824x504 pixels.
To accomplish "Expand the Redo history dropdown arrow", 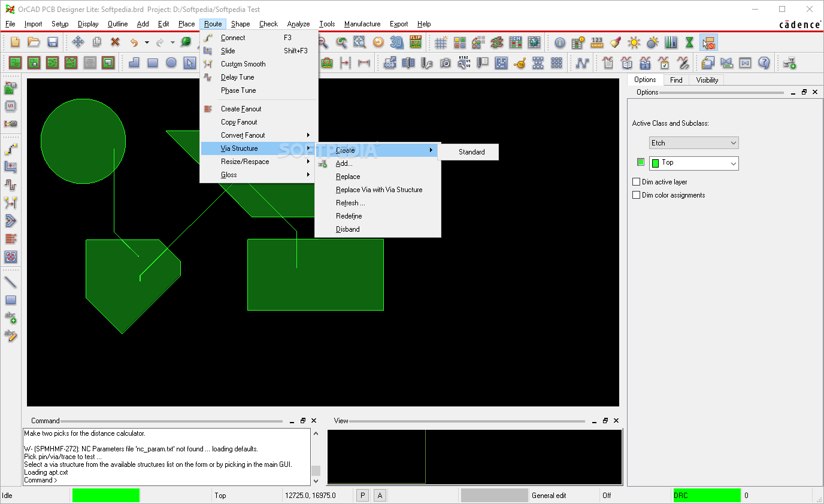I will click(x=172, y=42).
